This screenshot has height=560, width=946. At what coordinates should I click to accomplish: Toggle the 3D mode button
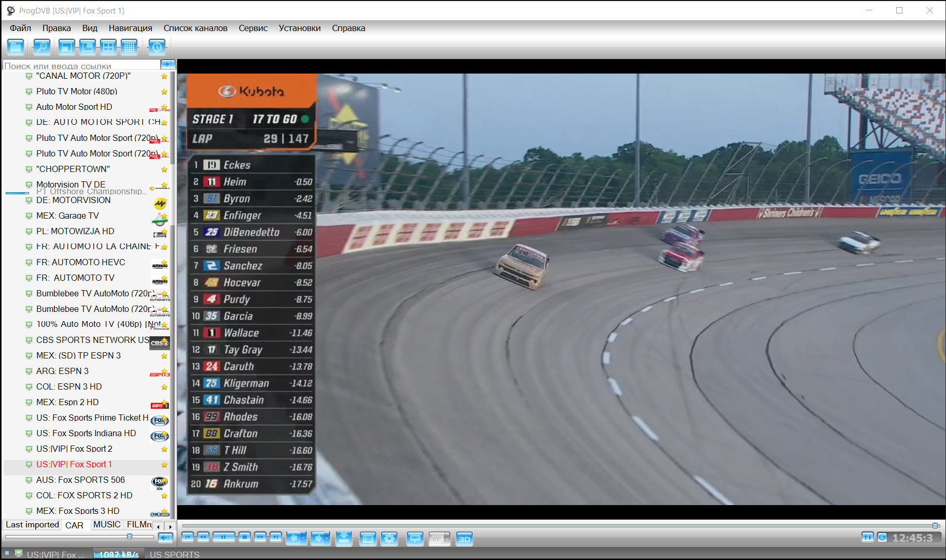(464, 539)
